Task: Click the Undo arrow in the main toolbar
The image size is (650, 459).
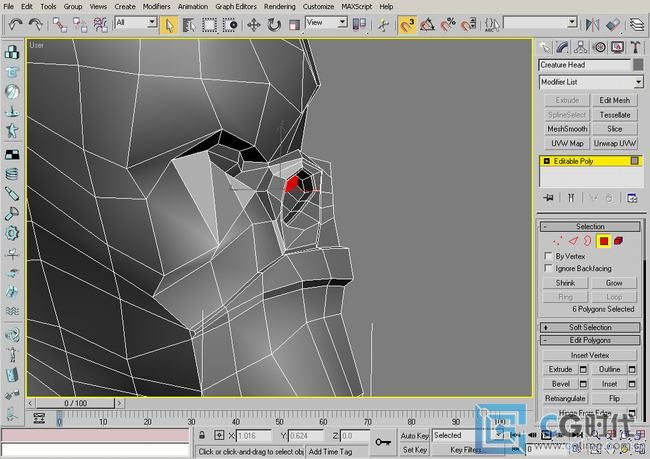Action: click(x=15, y=24)
